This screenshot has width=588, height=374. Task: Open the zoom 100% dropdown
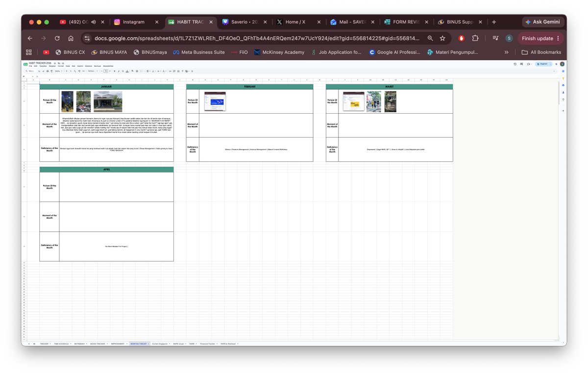pyautogui.click(x=58, y=71)
